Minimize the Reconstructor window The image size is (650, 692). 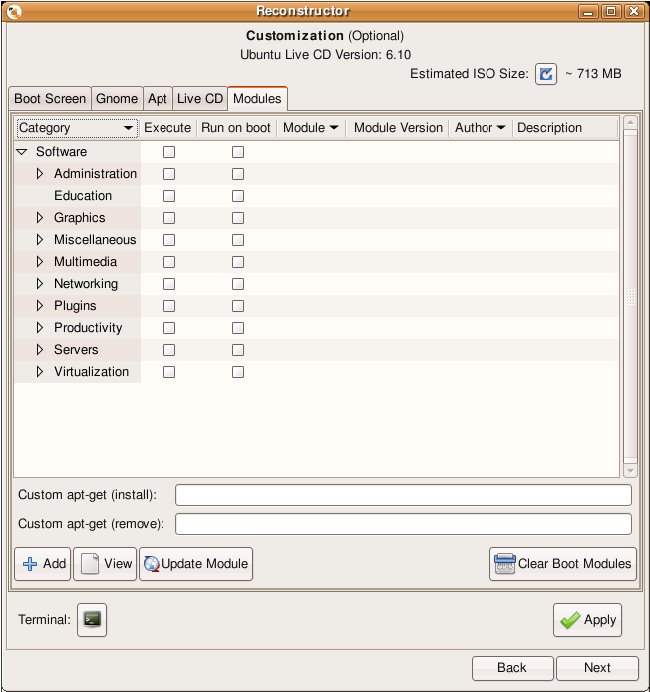[588, 11]
